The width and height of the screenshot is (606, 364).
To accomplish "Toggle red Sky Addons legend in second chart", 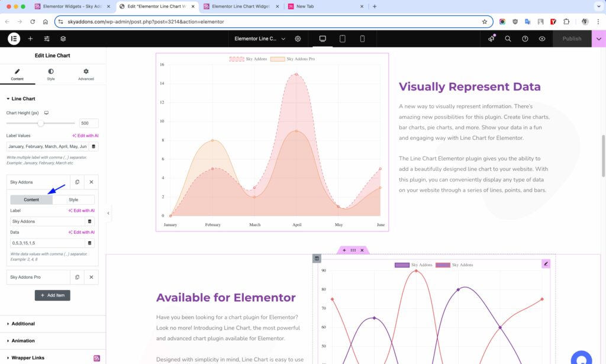I will [x=454, y=265].
